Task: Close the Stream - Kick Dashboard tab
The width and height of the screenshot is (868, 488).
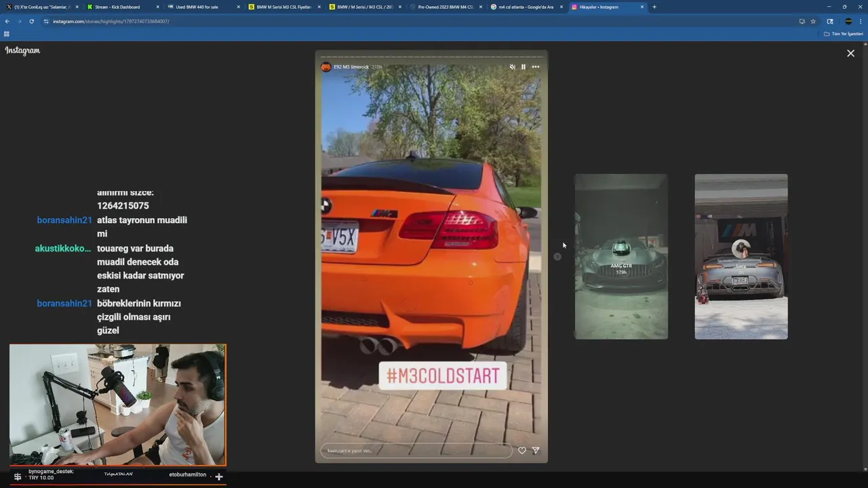Action: (x=157, y=7)
